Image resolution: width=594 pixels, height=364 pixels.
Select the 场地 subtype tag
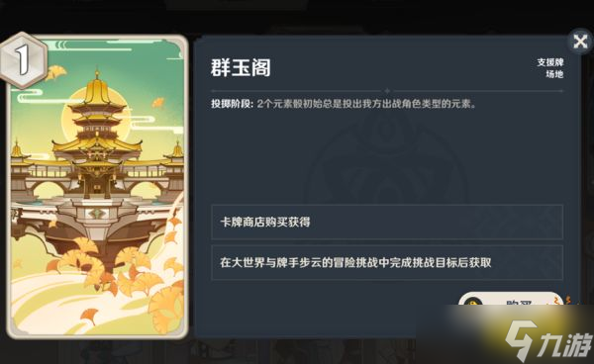click(554, 74)
